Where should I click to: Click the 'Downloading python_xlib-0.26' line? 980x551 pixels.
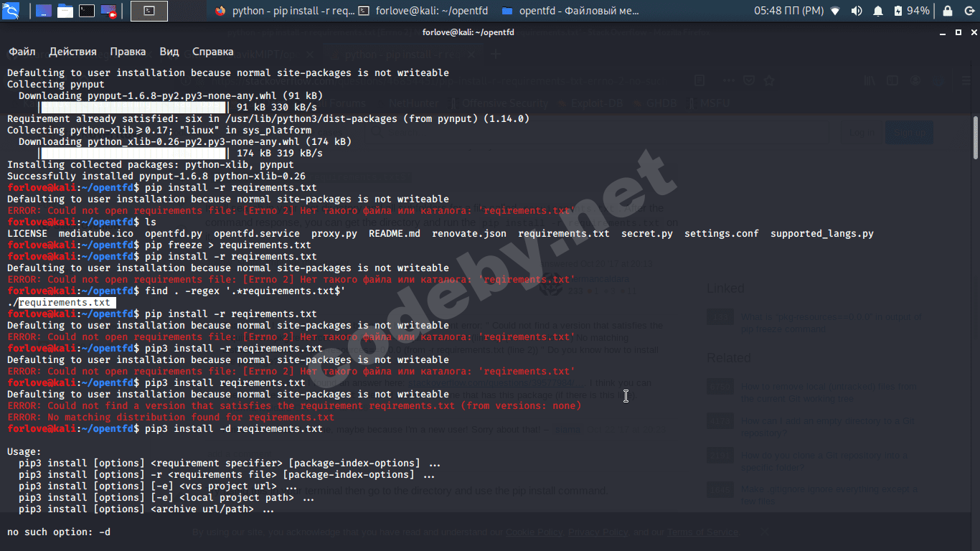[185, 142]
